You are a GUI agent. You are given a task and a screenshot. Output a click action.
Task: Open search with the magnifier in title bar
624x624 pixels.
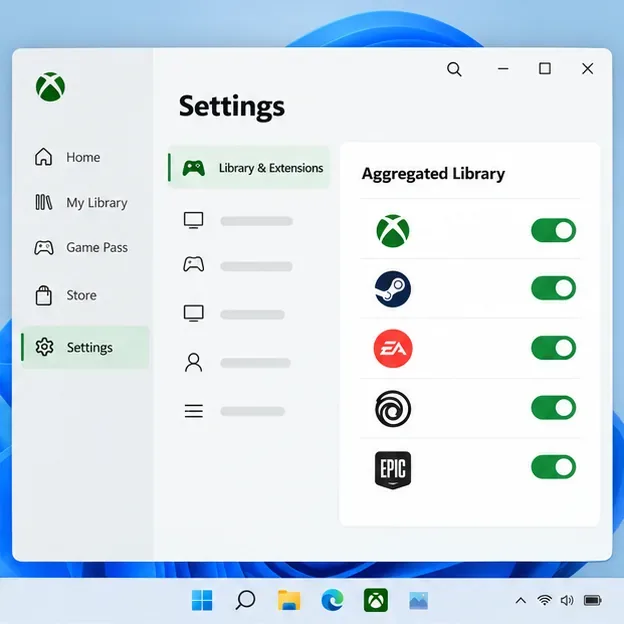[454, 69]
